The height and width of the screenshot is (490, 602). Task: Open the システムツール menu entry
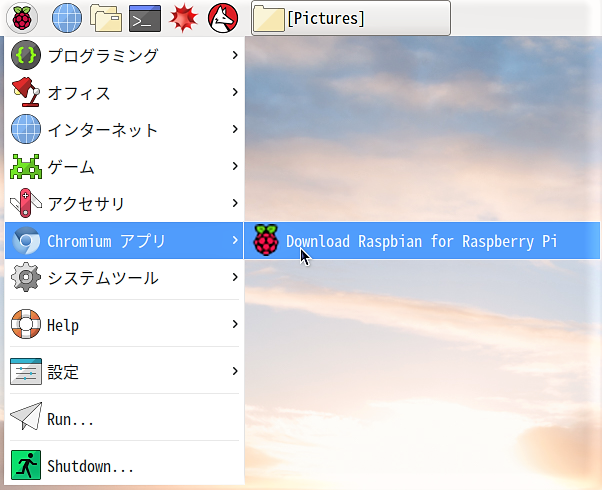click(124, 277)
